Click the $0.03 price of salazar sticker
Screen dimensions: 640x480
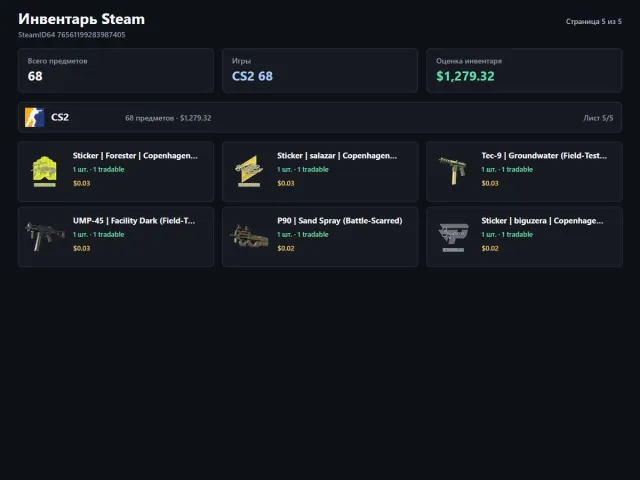pos(286,183)
